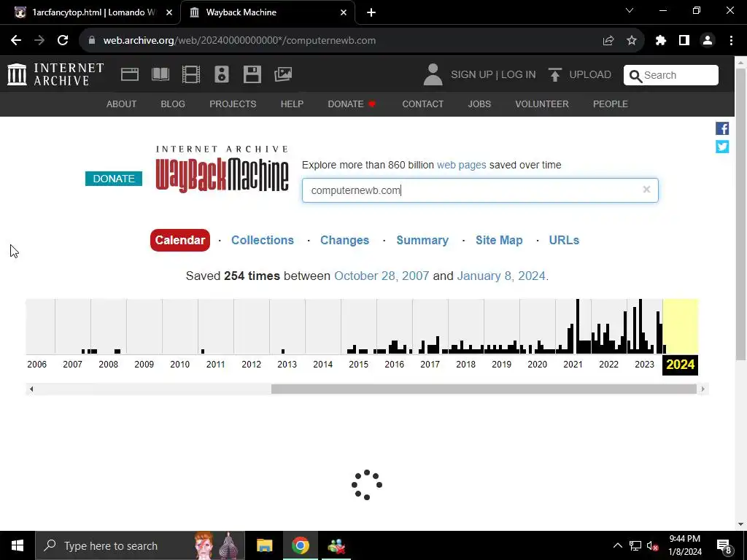The image size is (747, 560).
Task: Focus the Internet Archive Search box
Action: [671, 75]
